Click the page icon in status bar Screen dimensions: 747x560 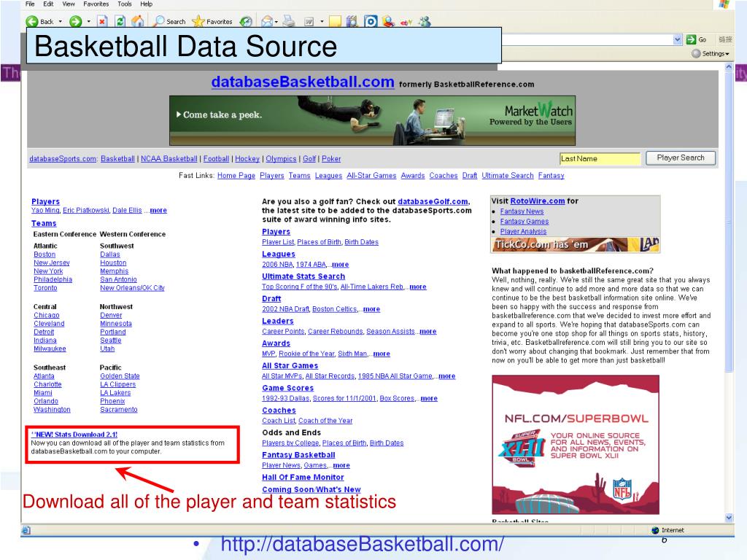point(26,530)
